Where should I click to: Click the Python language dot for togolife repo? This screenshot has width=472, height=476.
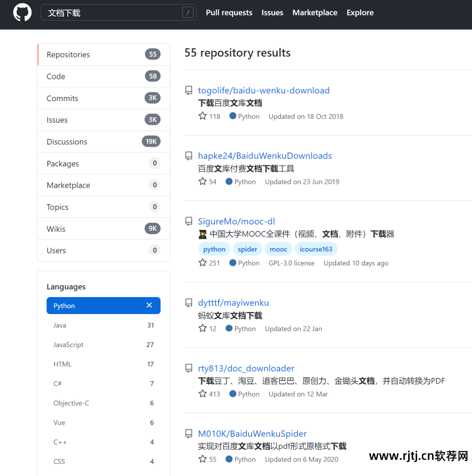pyautogui.click(x=233, y=116)
